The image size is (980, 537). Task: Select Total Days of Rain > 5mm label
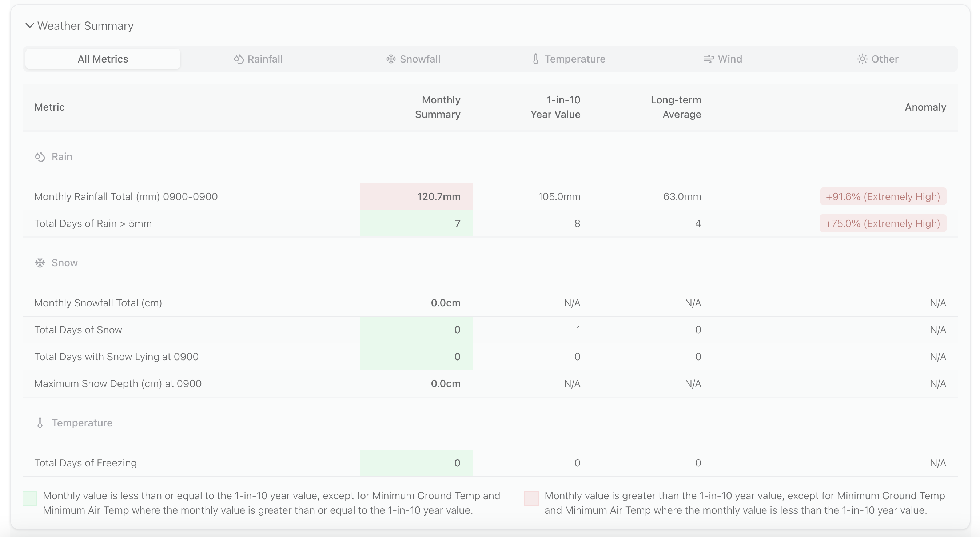coord(93,223)
